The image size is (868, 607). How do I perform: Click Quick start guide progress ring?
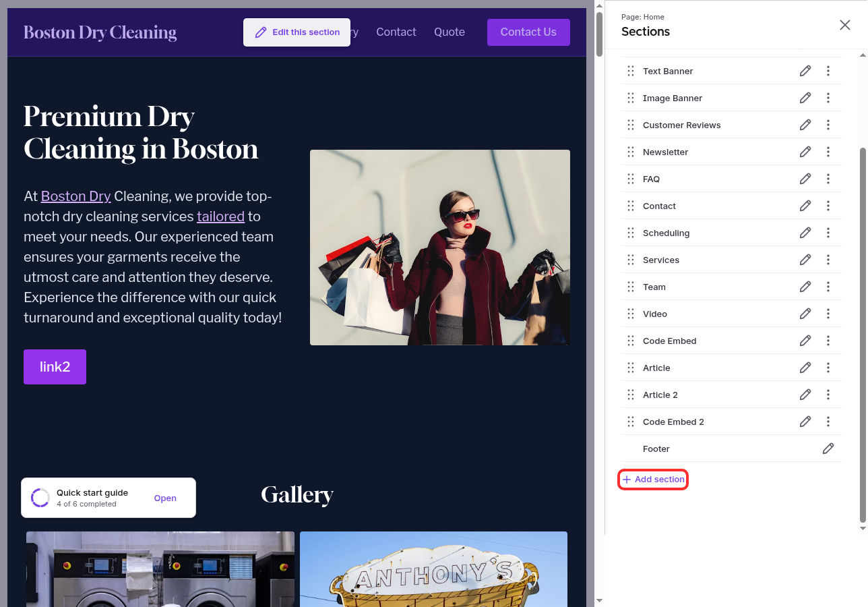40,498
